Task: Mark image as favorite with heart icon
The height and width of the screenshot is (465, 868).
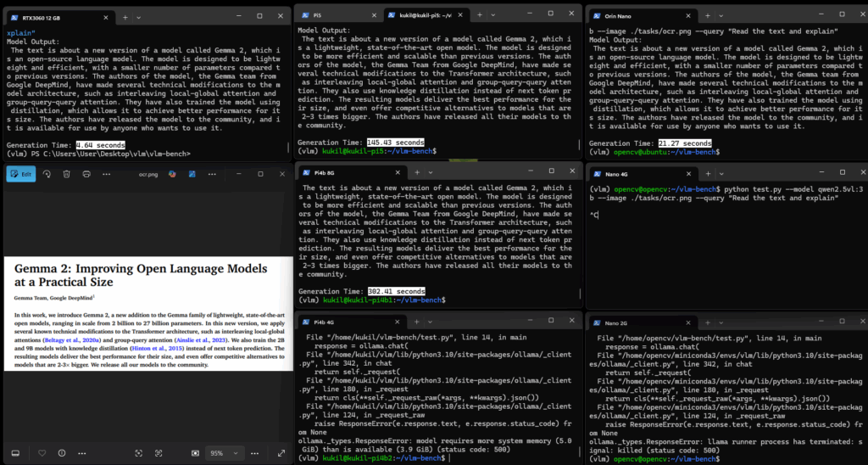Action: click(42, 453)
